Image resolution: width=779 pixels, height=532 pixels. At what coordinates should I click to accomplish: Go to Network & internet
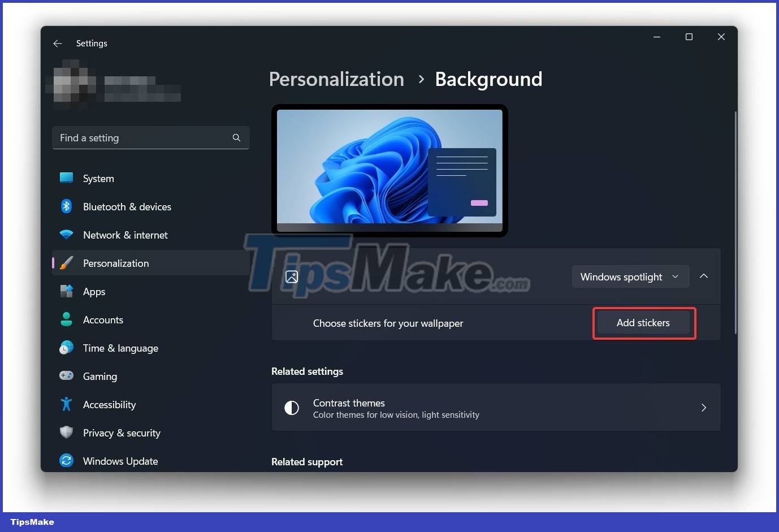150,235
